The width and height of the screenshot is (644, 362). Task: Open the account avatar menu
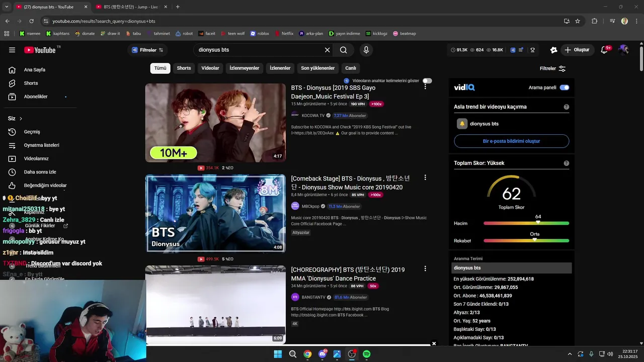[624, 50]
